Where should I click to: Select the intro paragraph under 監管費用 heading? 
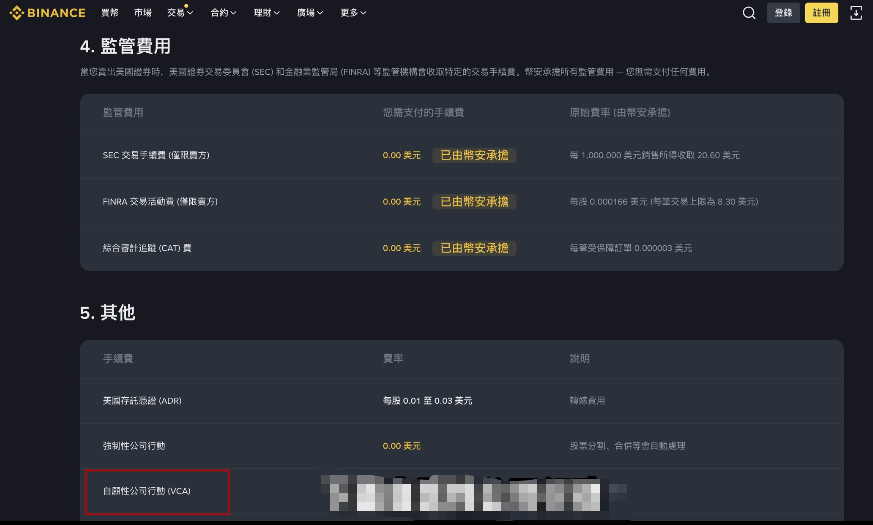tap(396, 72)
